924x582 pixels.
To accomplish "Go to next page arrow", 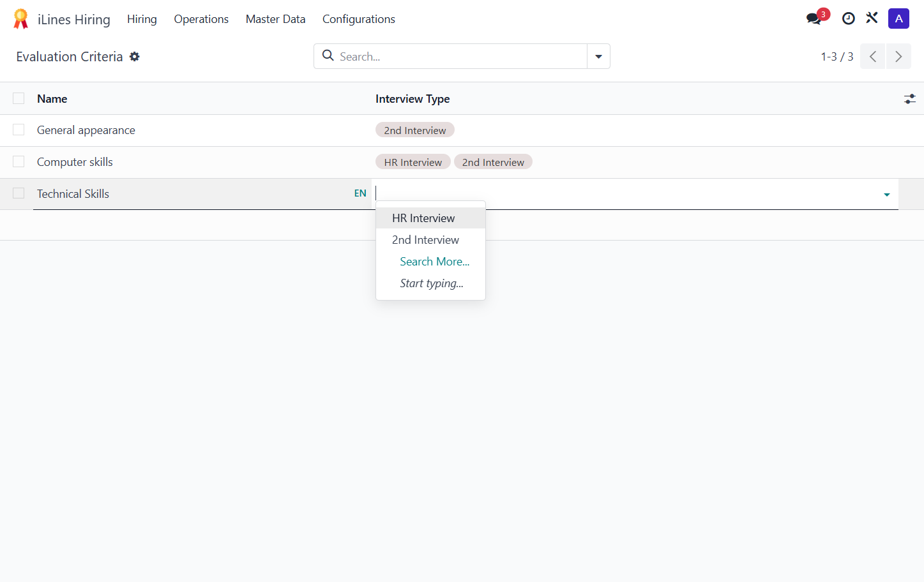I will [898, 56].
